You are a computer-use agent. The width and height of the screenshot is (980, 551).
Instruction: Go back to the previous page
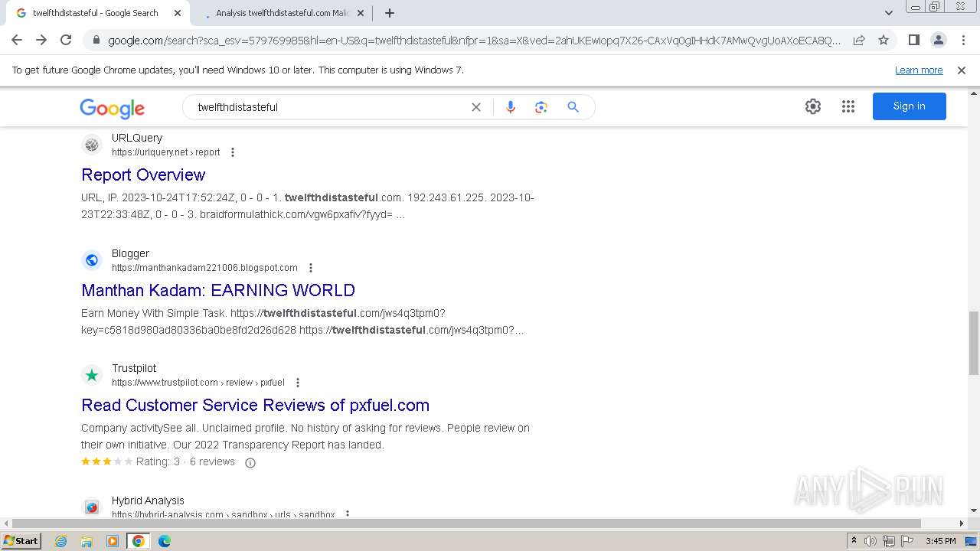(x=17, y=40)
